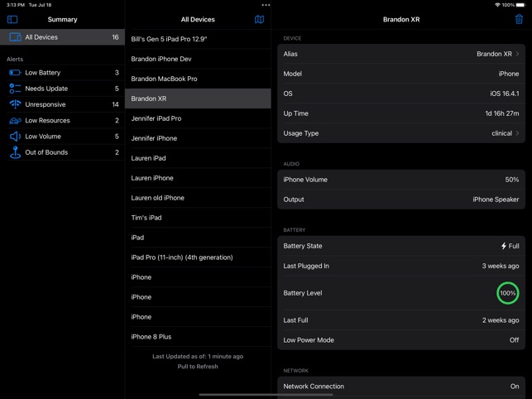Select All Devices in Summary sidebar
The width and height of the screenshot is (532, 399).
pos(62,37)
